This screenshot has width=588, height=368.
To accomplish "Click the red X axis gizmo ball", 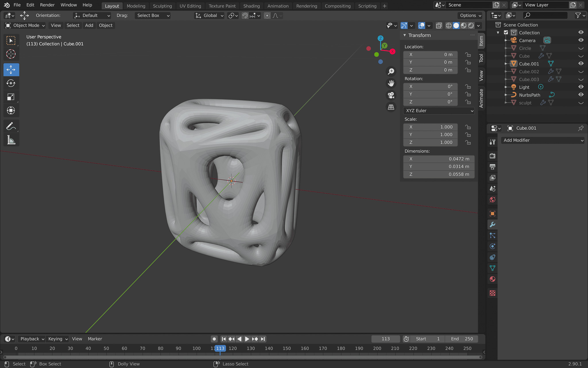I will tap(392, 51).
